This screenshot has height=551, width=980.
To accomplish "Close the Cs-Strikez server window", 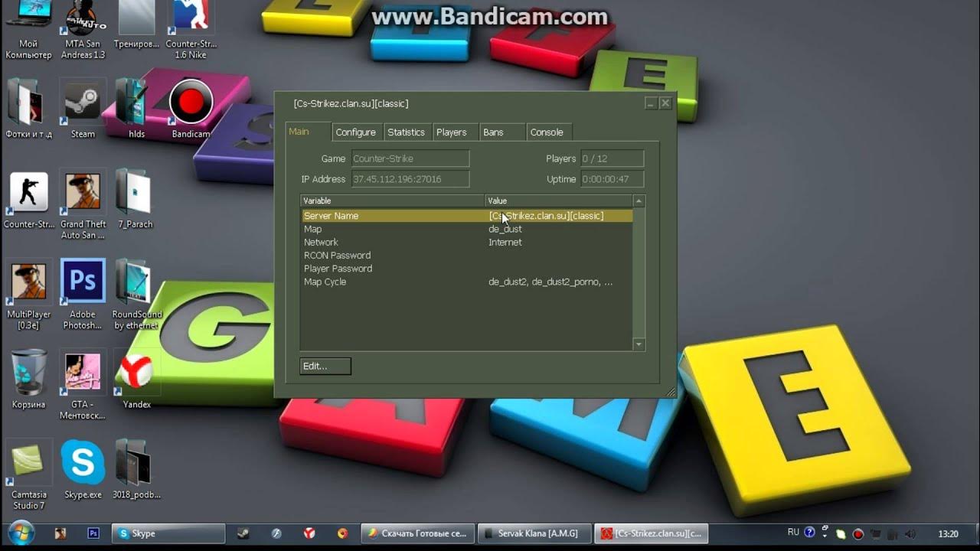I will coord(665,103).
